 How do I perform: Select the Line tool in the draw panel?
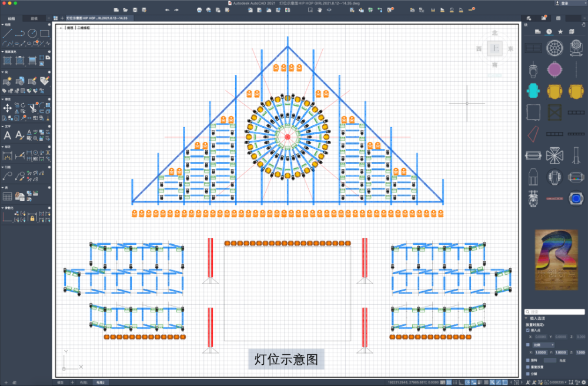7,34
